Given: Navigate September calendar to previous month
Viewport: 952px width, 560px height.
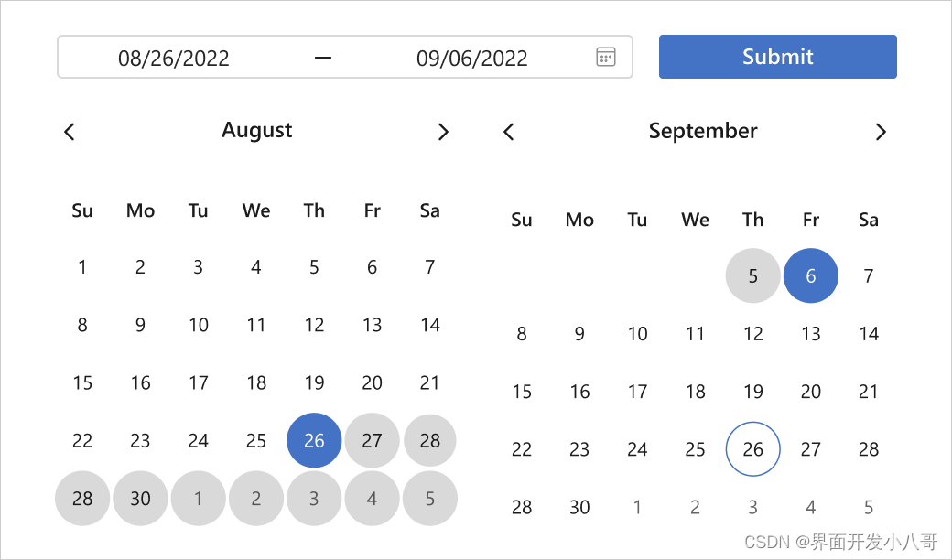Looking at the screenshot, I should coord(509,132).
